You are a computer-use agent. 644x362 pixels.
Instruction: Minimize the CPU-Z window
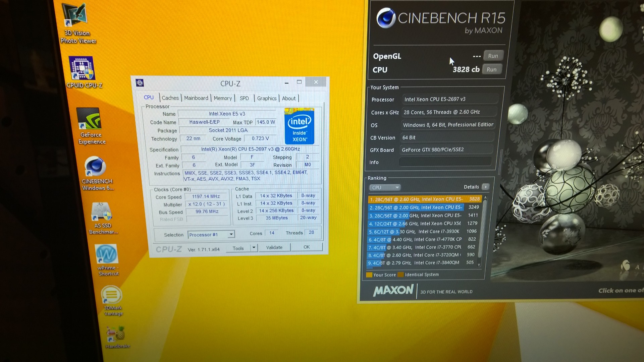[x=286, y=82]
